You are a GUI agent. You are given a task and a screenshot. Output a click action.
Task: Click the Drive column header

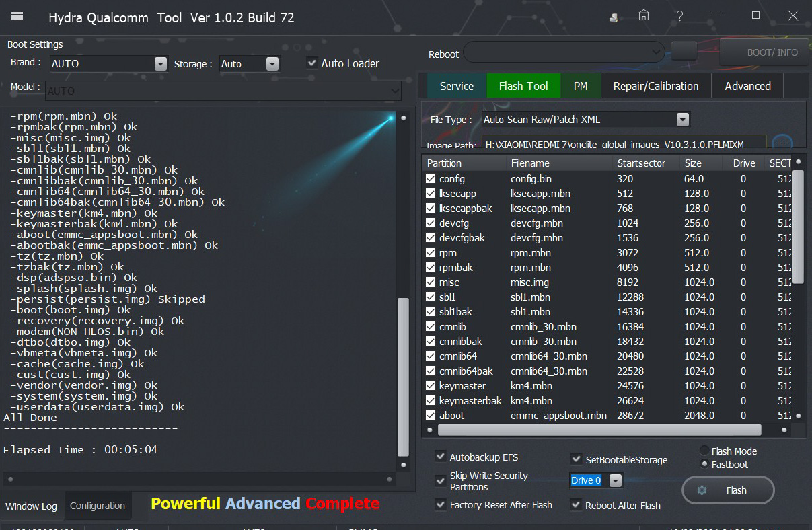[744, 163]
